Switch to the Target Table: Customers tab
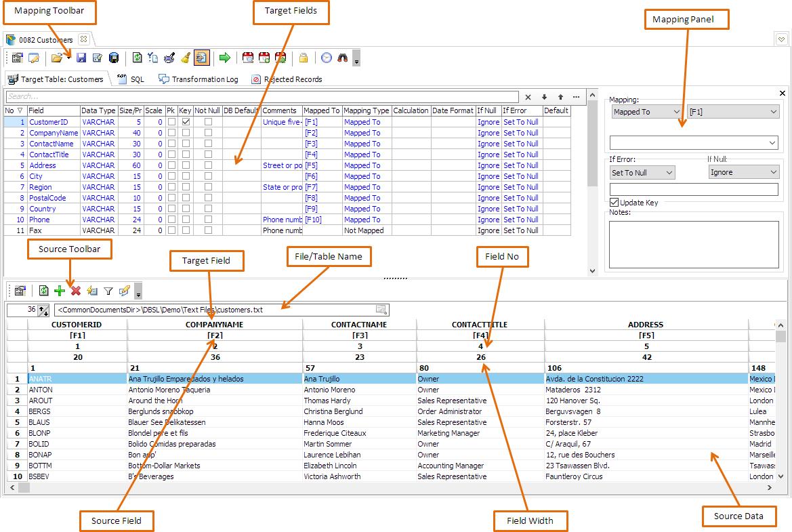 [x=57, y=79]
